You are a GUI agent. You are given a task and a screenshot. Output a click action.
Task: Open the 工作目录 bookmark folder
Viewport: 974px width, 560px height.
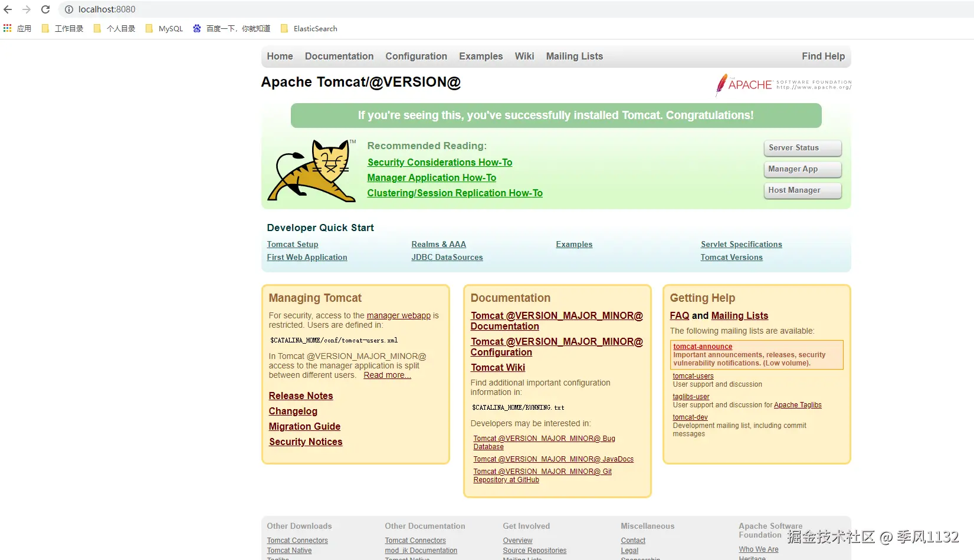[x=63, y=28]
